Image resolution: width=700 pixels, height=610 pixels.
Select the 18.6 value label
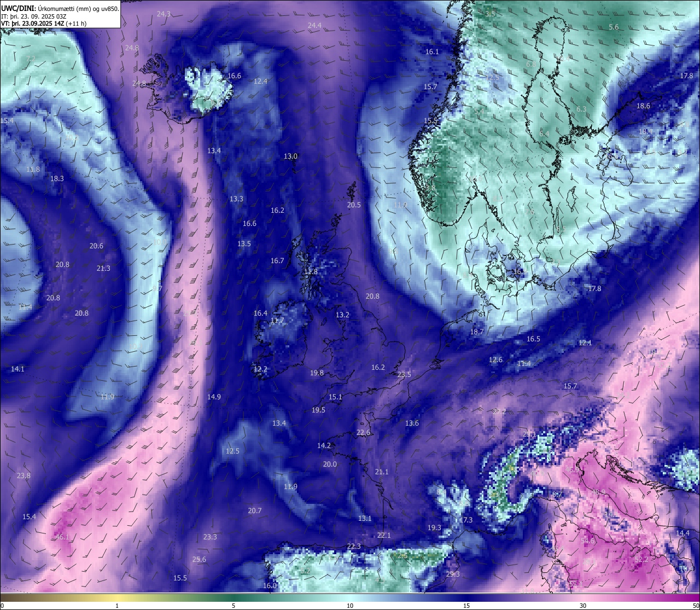click(x=643, y=106)
